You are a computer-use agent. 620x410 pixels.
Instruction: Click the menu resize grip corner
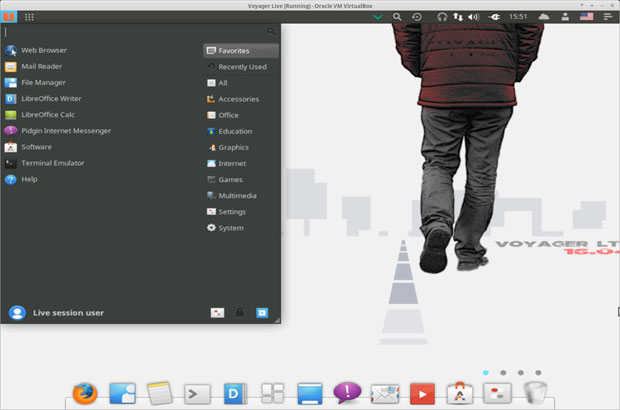coord(277,320)
